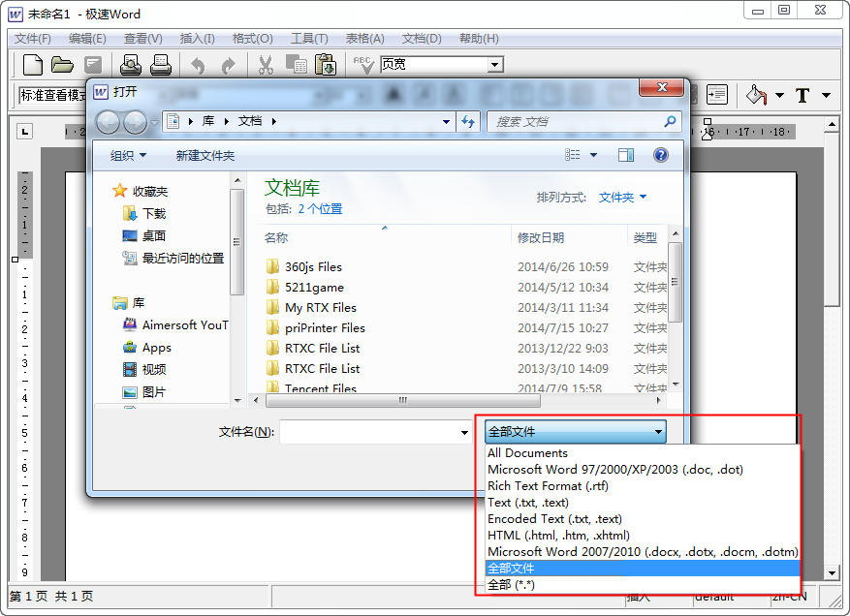
Task: Select HTML (.html, .htm, .xhtml) option
Action: [643, 536]
